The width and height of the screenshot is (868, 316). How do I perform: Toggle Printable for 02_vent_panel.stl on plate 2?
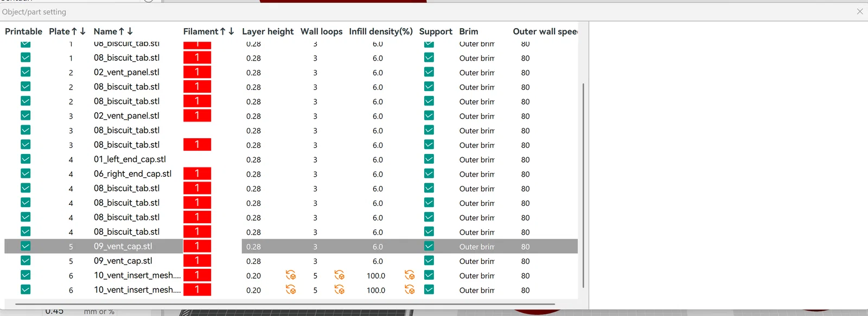point(25,72)
